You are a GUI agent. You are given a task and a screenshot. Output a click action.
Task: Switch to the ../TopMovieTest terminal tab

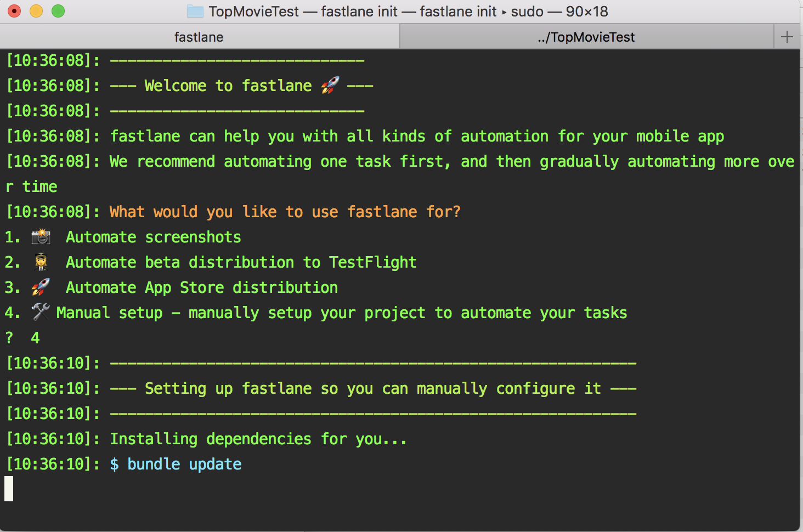586,37
